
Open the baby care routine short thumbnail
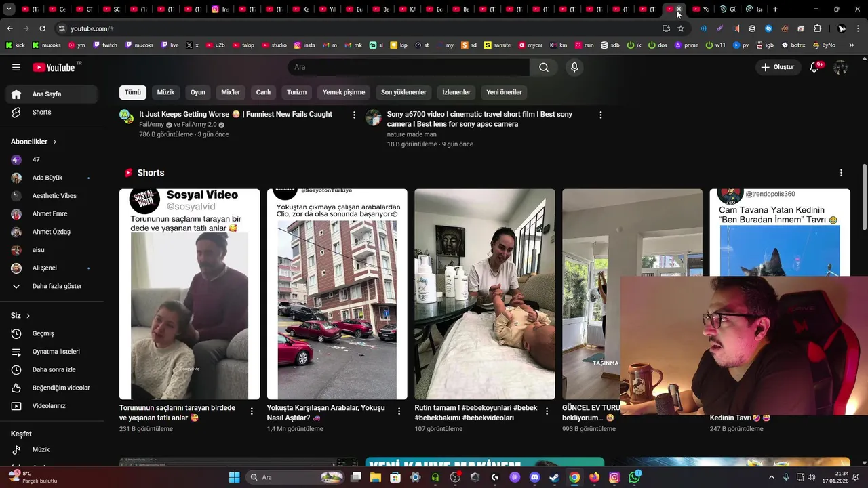(x=485, y=294)
